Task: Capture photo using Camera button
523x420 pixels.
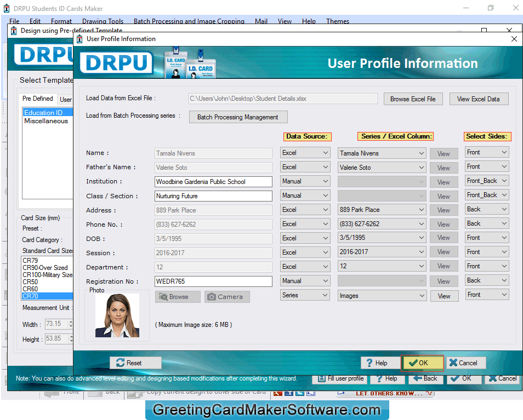Action: click(227, 296)
